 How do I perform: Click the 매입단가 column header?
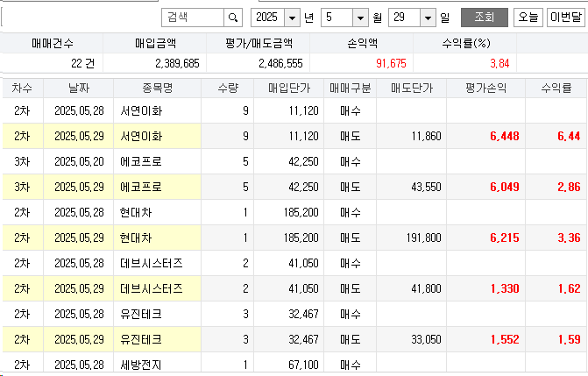click(x=288, y=88)
